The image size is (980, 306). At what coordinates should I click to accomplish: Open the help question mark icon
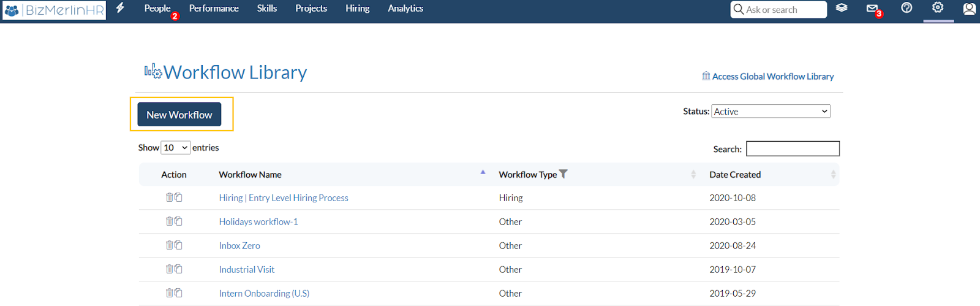pos(907,8)
